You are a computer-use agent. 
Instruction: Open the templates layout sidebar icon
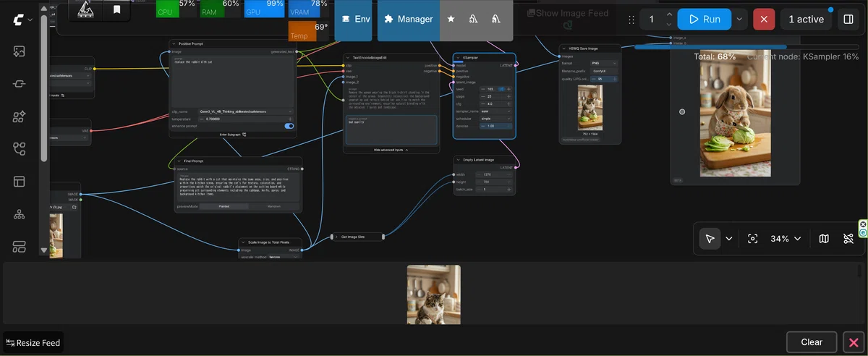click(20, 182)
